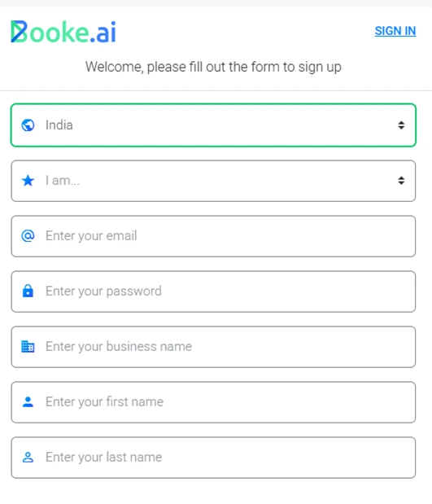Click the at-sign email icon
This screenshot has width=432, height=504.
pos(28,235)
